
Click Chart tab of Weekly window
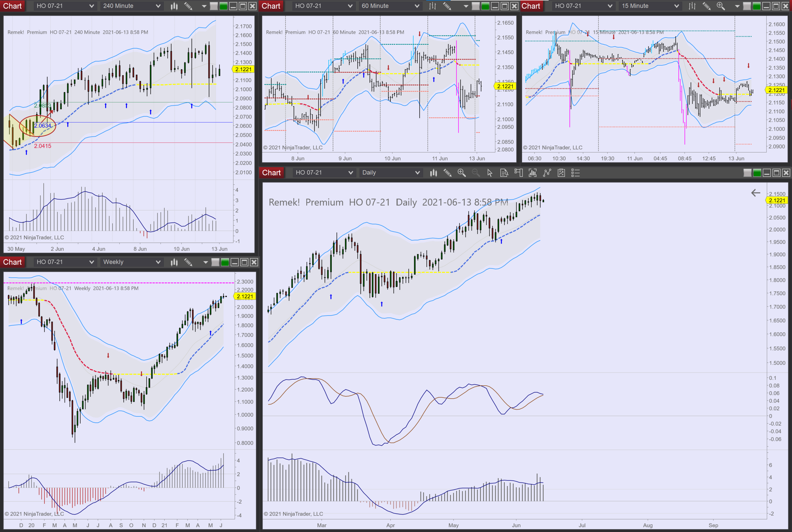12,262
